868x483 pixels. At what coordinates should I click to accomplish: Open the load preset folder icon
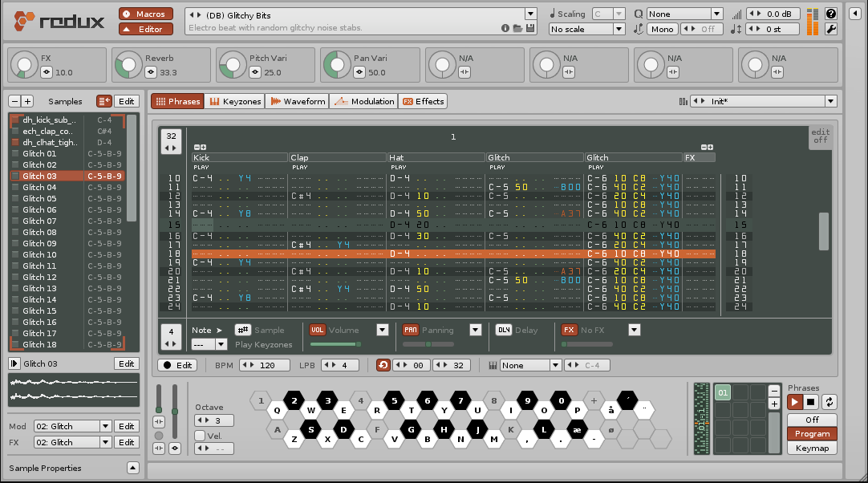pyautogui.click(x=518, y=29)
